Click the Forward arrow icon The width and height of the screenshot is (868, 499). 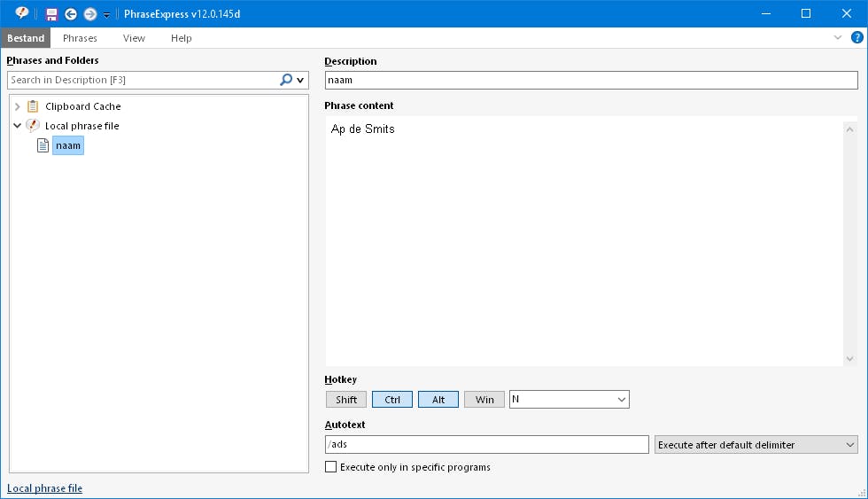click(x=89, y=14)
